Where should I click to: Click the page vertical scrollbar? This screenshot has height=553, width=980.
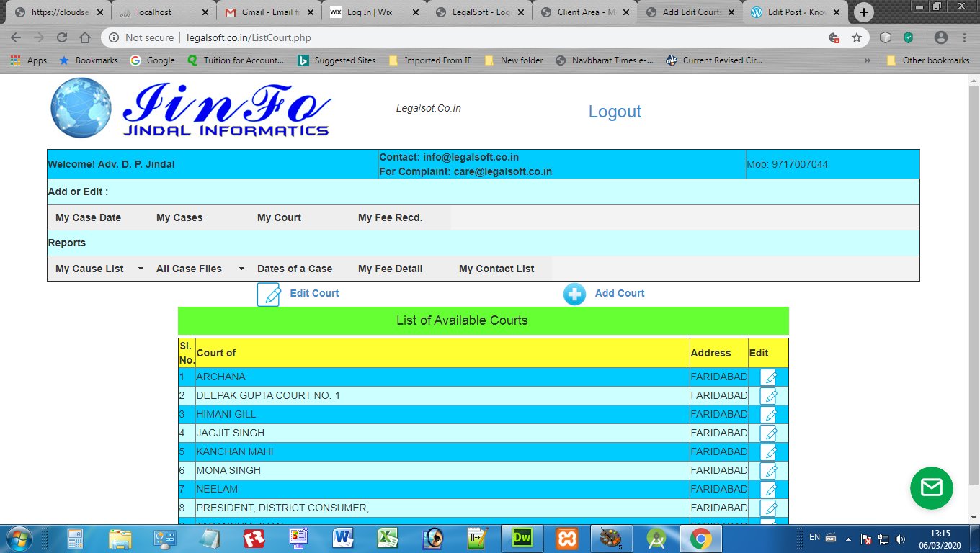pos(974,288)
